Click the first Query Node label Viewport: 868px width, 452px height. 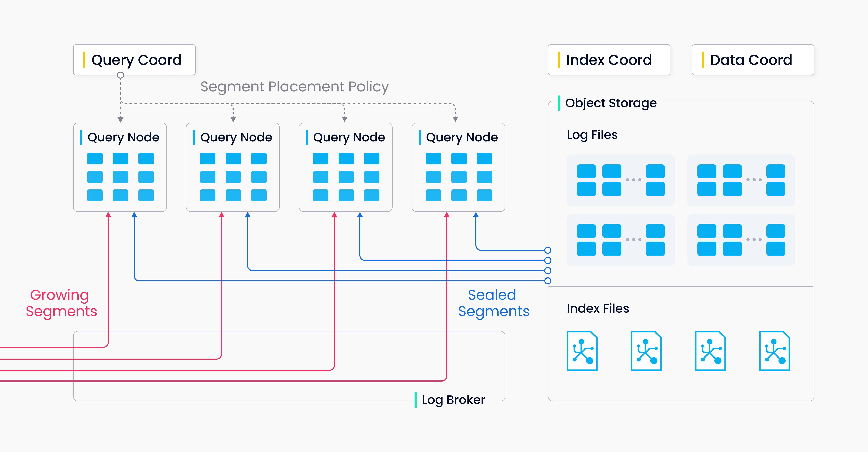coord(123,137)
